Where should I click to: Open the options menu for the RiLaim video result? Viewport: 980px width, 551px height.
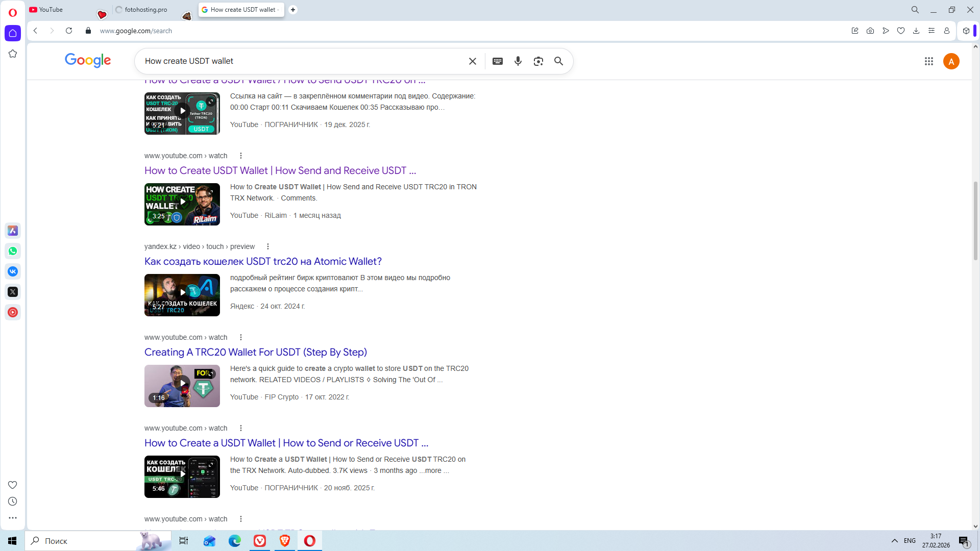click(241, 156)
